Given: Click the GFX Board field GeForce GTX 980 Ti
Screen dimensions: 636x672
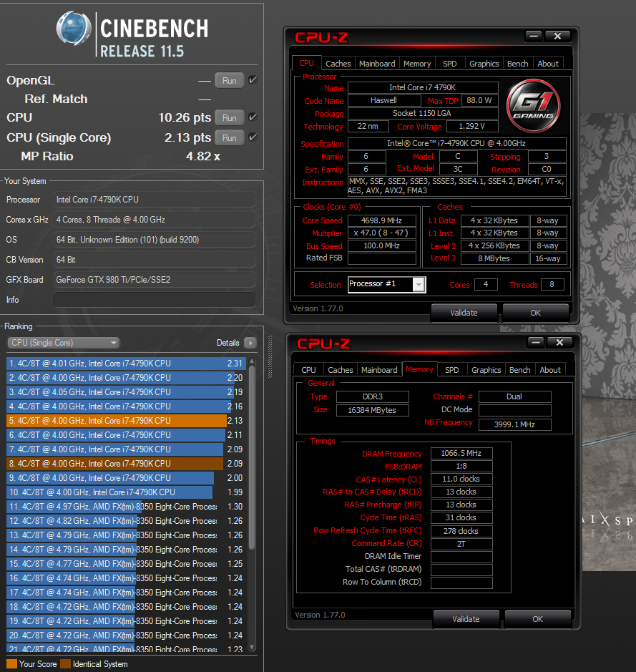Looking at the screenshot, I should 155,280.
